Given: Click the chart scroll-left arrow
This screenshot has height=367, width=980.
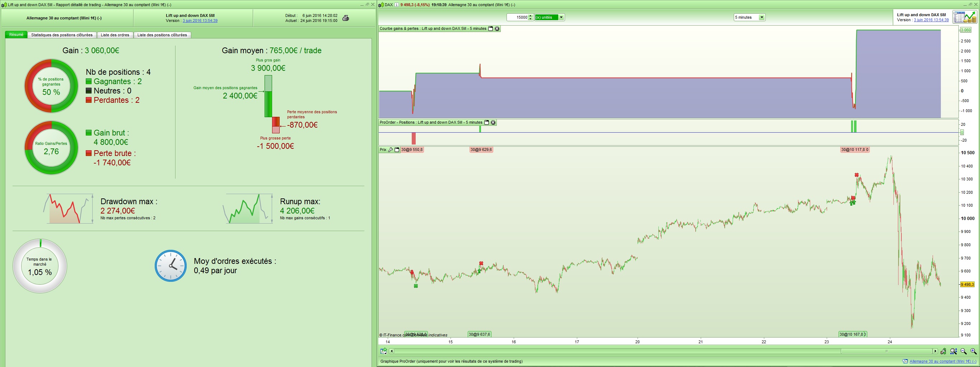Looking at the screenshot, I should pos(392,351).
